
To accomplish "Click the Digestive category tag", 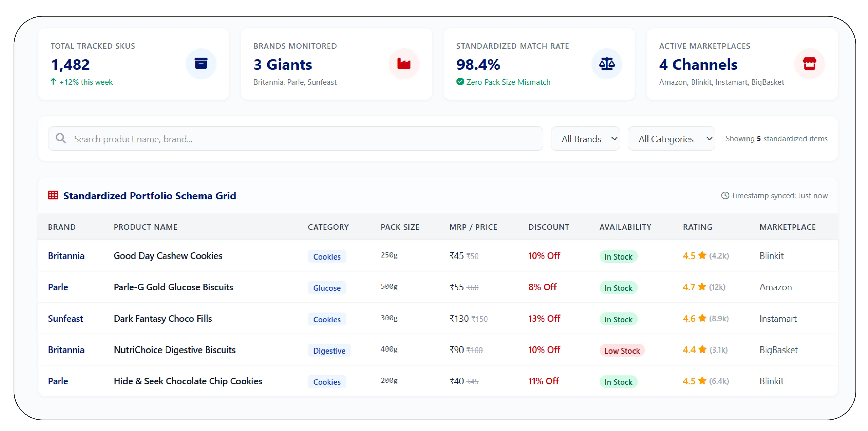I will 329,351.
